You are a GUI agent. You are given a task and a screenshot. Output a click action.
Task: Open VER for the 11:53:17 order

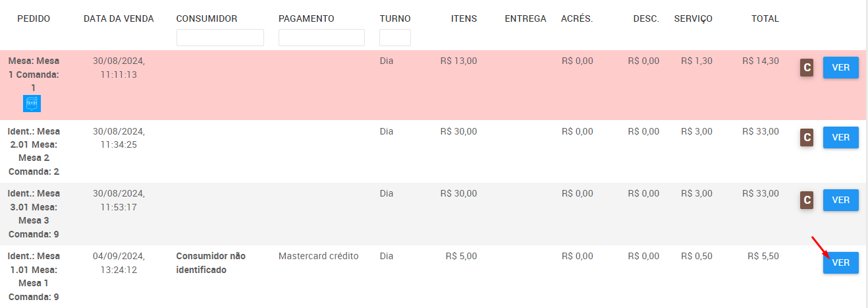(x=841, y=200)
